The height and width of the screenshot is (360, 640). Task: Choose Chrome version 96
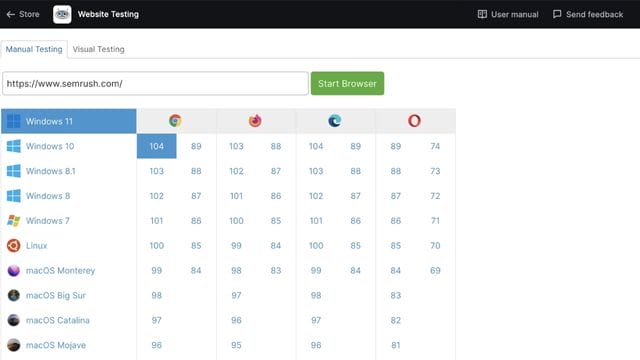pyautogui.click(x=157, y=345)
